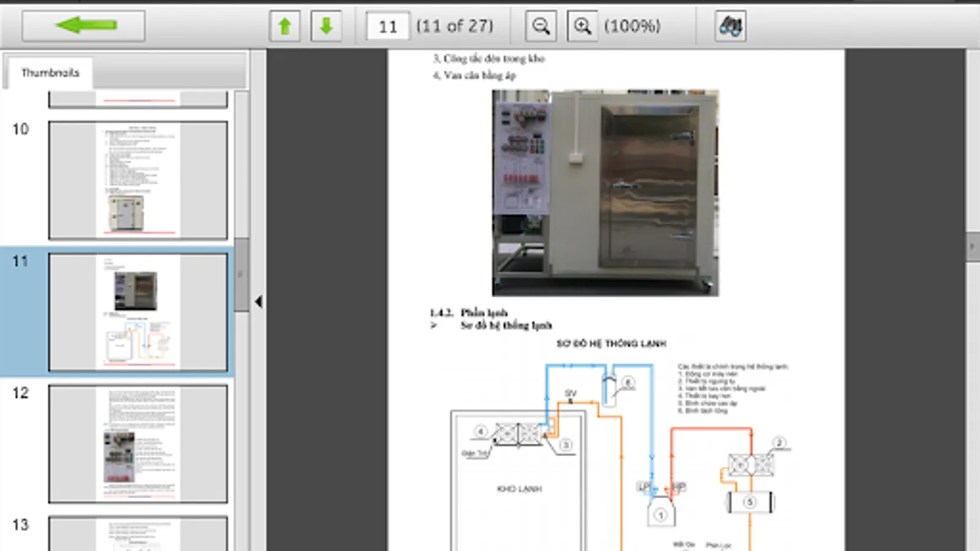Click the (11 of 27) page count label
The height and width of the screenshot is (551, 980).
tap(455, 26)
